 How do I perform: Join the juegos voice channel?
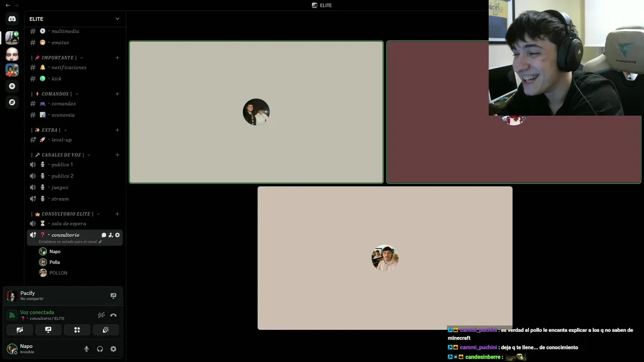point(74,187)
